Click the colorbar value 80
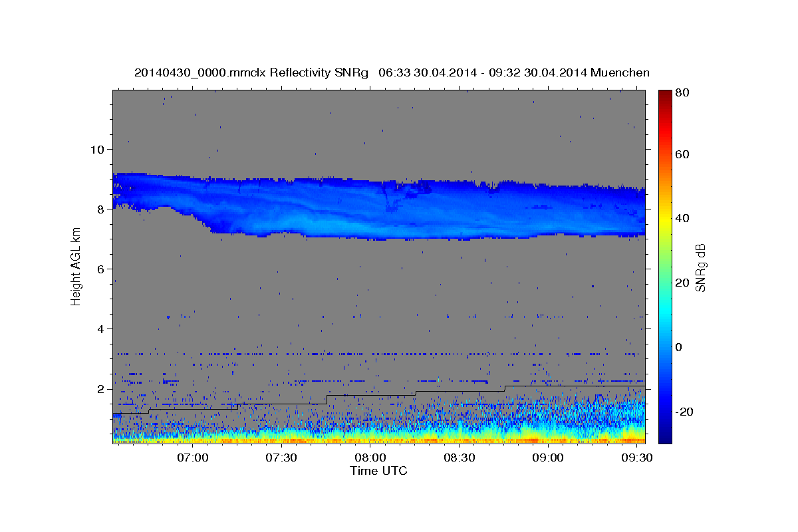This screenshot has height=532, width=798. pyautogui.click(x=681, y=93)
